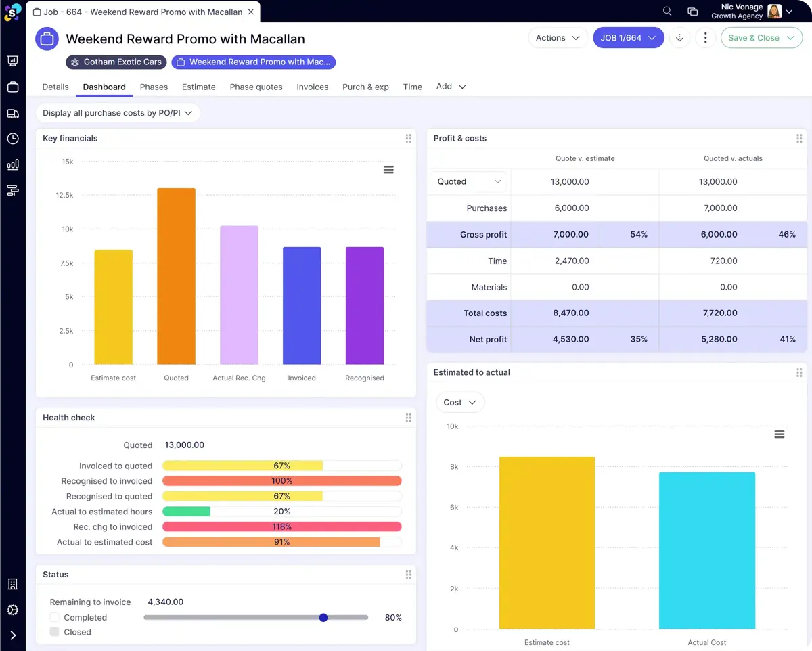The width and height of the screenshot is (812, 651).
Task: Switch to the Phases tab
Action: [154, 87]
